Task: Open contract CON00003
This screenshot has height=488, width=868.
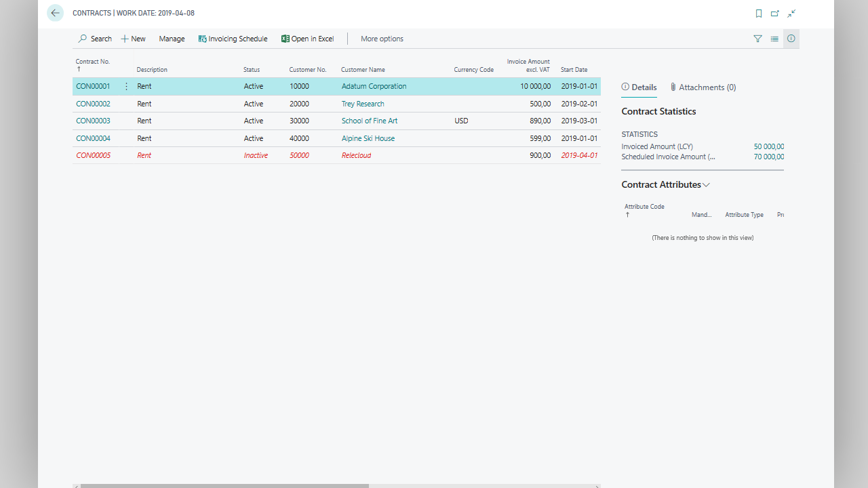Action: (93, 121)
